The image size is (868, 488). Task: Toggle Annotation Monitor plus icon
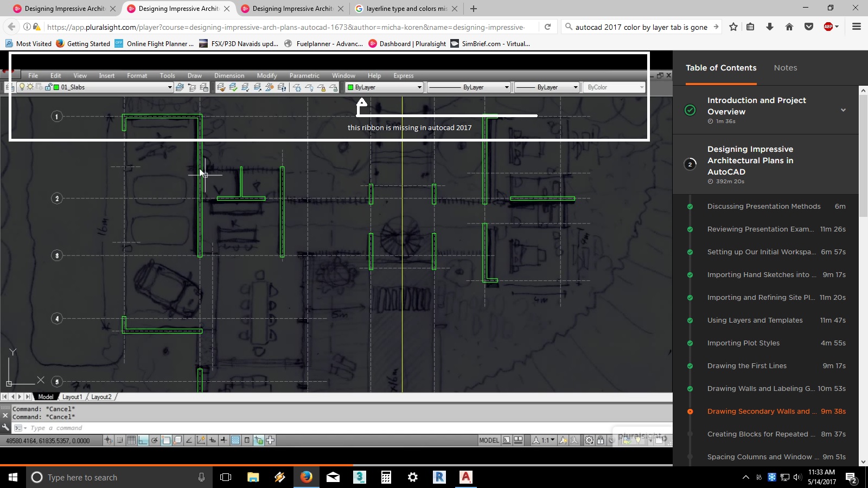tap(270, 440)
